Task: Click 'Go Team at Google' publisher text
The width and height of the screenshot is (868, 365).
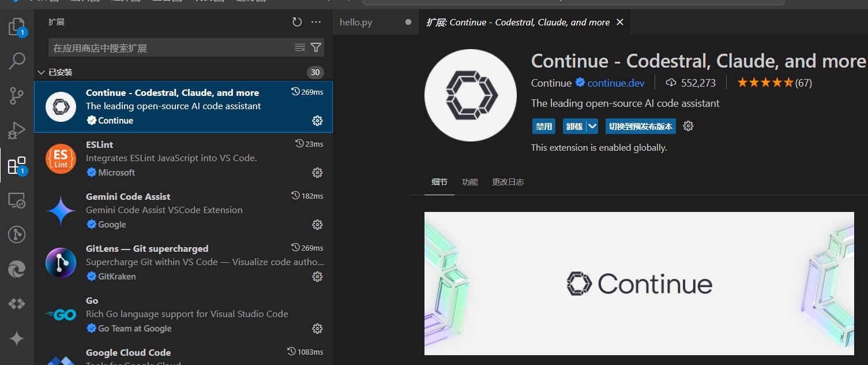Action: coord(135,328)
